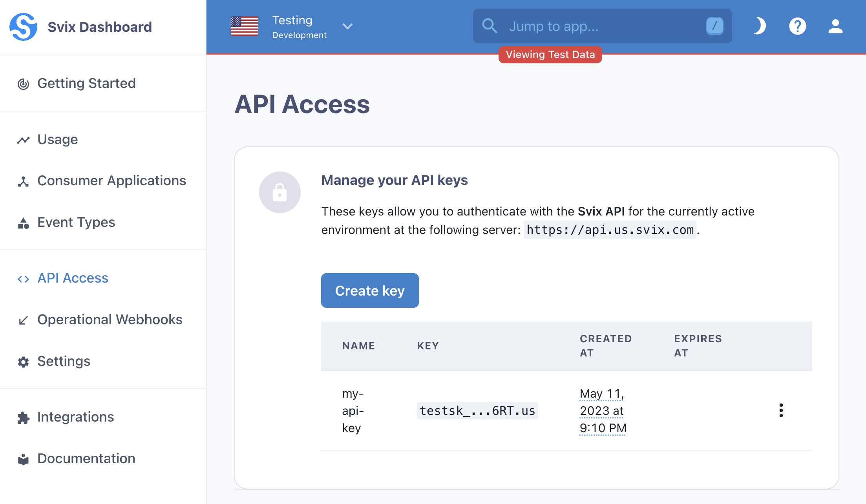Click the Settings gear icon
This screenshot has width=866, height=504.
(24, 362)
